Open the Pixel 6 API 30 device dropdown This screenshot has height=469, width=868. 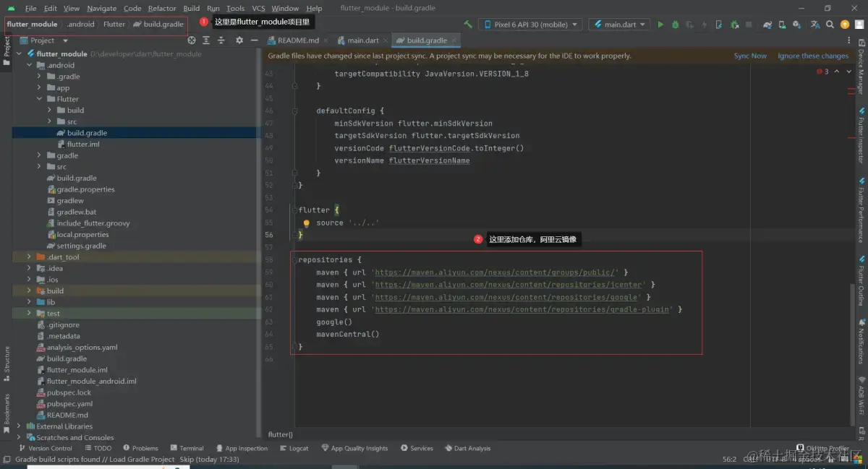point(530,24)
